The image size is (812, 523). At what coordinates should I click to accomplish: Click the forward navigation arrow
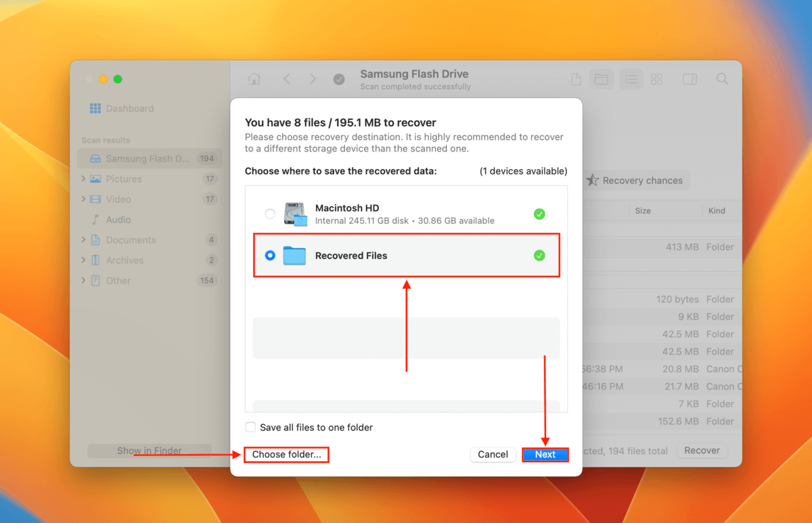coord(313,79)
